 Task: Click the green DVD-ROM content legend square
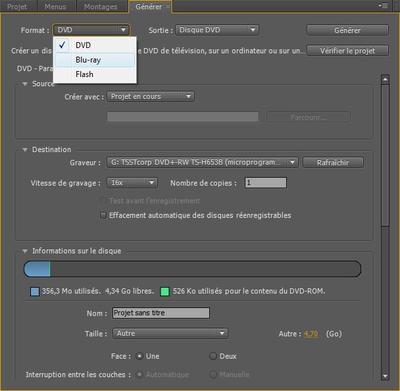165,292
